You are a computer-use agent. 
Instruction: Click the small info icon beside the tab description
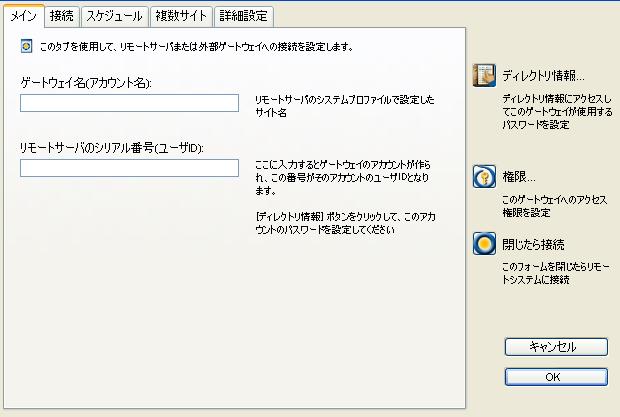[26, 46]
